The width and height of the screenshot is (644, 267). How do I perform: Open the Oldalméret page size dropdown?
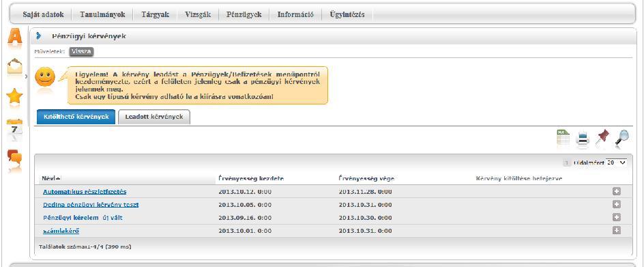617,163
